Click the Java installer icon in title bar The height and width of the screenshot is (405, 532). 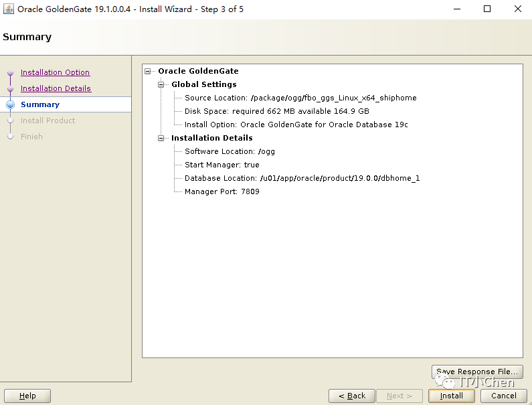coord(9,9)
